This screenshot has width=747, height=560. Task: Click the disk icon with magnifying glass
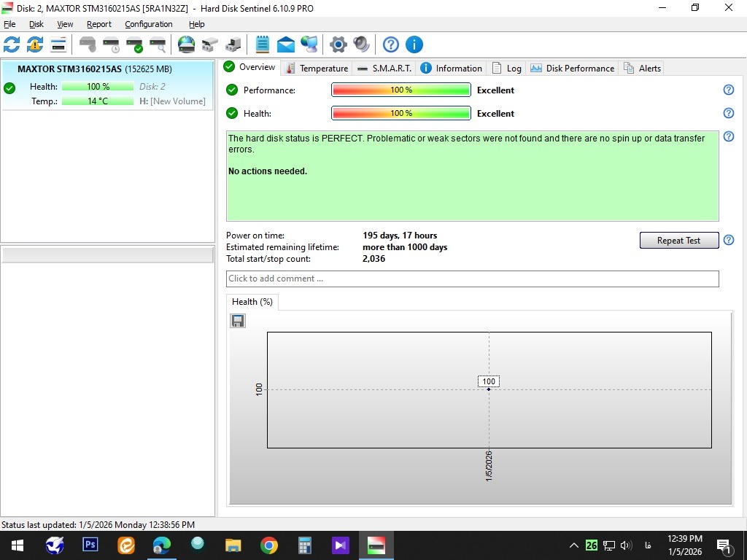pos(158,44)
